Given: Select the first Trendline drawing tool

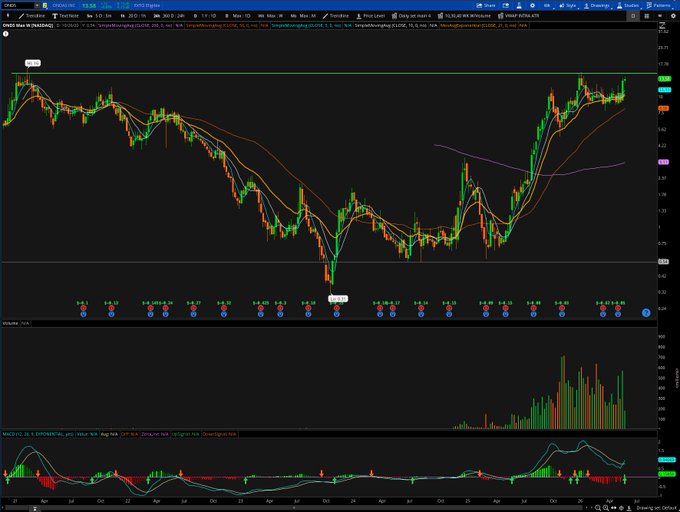Looking at the screenshot, I should (x=32, y=16).
